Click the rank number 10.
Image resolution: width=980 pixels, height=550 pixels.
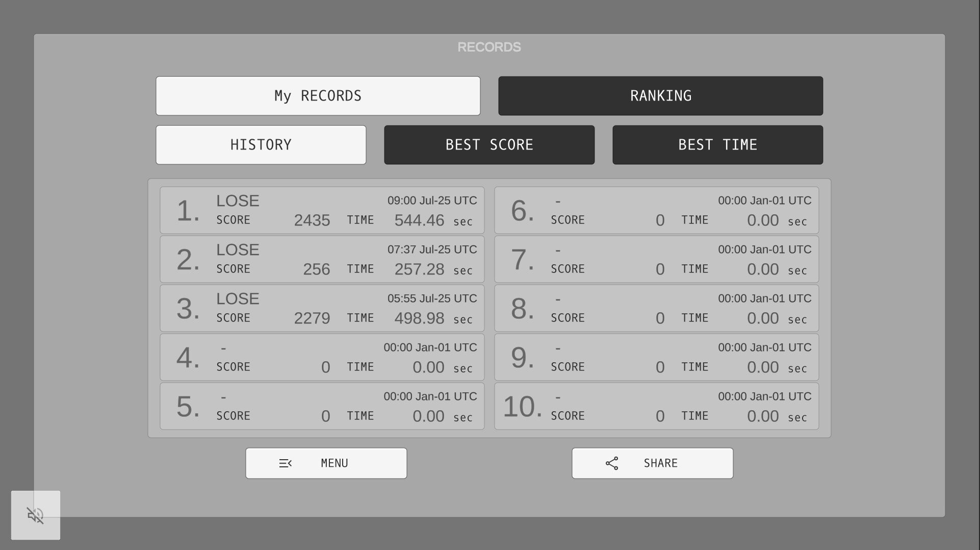[x=523, y=407]
